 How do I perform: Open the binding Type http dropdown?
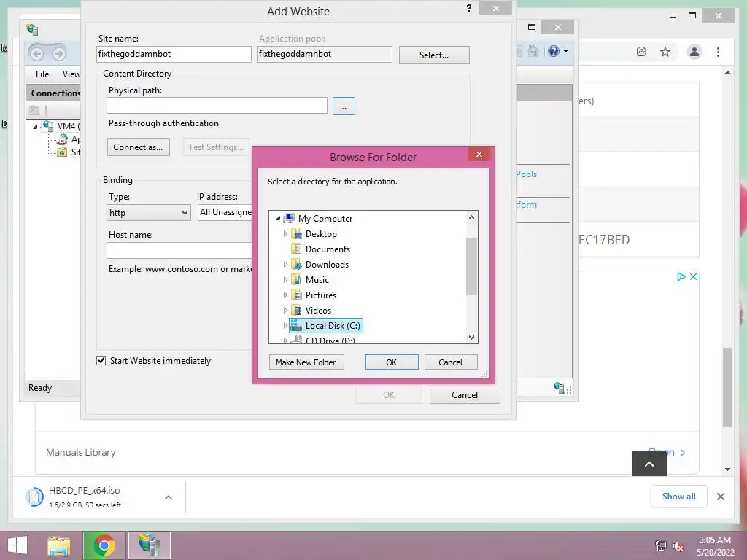(149, 212)
